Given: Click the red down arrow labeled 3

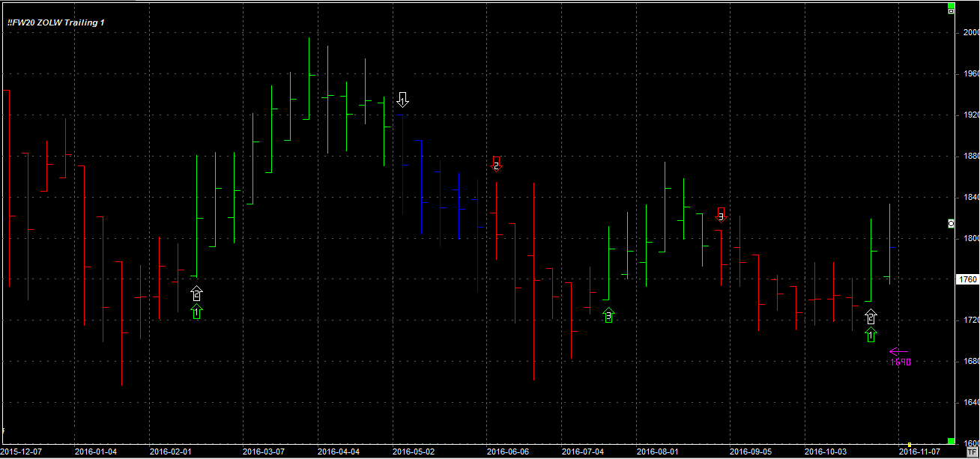Looking at the screenshot, I should tap(721, 214).
